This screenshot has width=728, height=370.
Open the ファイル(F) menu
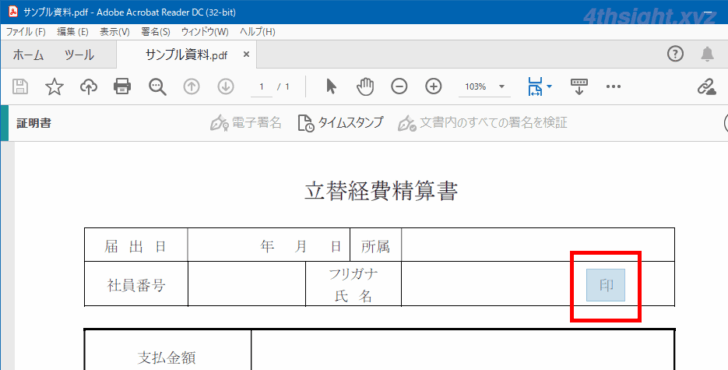(x=26, y=32)
